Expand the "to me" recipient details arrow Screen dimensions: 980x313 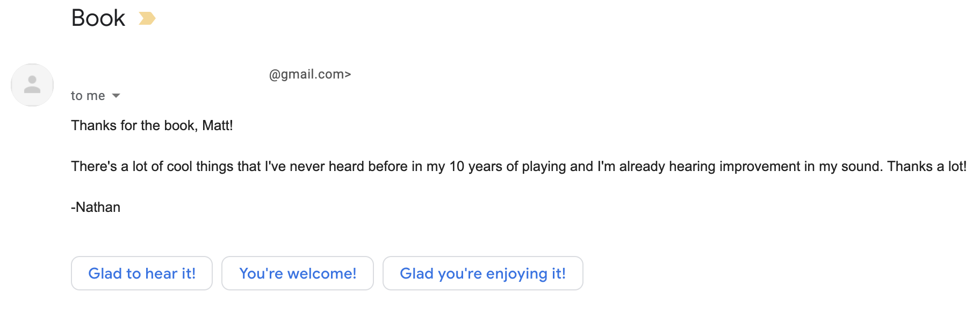coord(116,96)
